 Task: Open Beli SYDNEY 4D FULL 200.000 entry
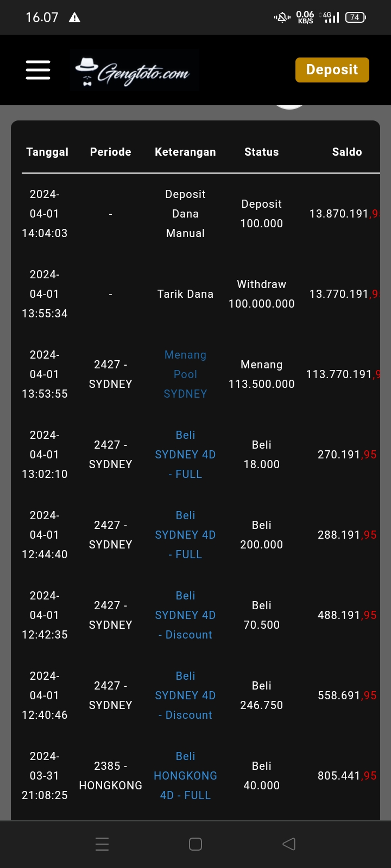click(185, 535)
